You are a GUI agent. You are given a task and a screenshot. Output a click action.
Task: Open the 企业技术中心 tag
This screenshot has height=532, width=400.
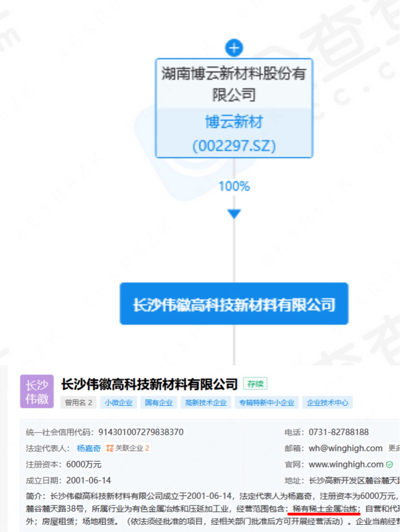click(327, 403)
